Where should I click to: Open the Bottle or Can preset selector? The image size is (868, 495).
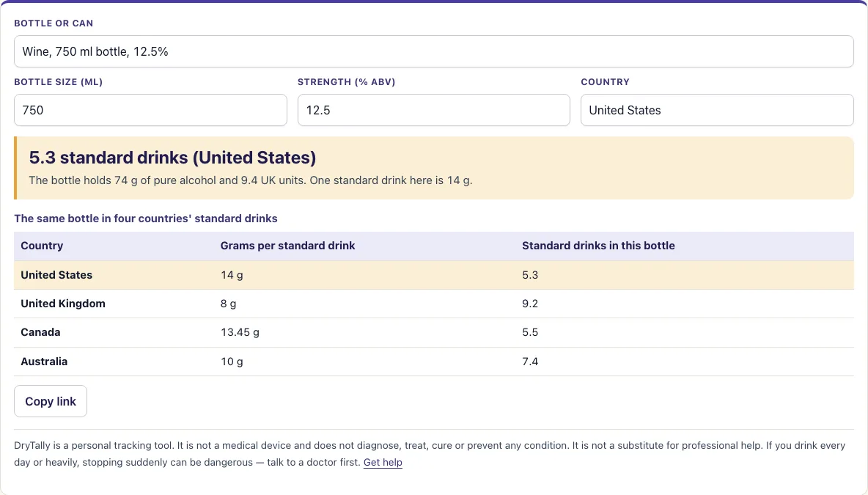433,51
